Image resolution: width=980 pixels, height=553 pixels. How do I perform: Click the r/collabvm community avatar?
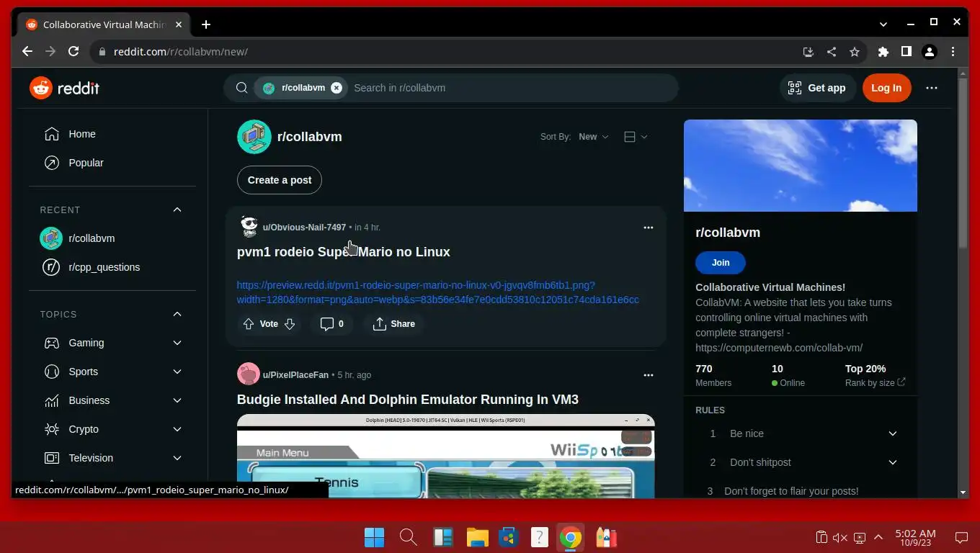coord(254,137)
